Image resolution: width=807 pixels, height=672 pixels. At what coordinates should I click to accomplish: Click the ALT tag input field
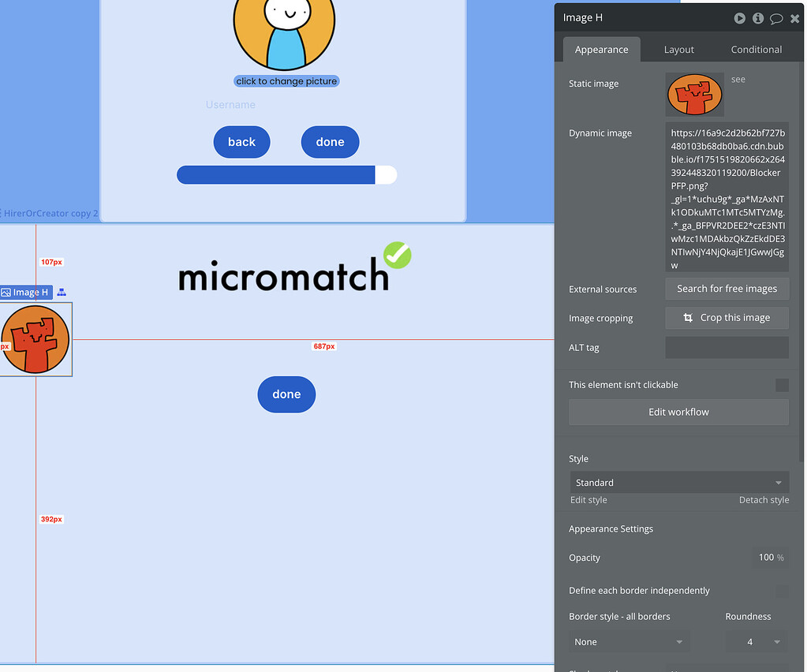726,347
